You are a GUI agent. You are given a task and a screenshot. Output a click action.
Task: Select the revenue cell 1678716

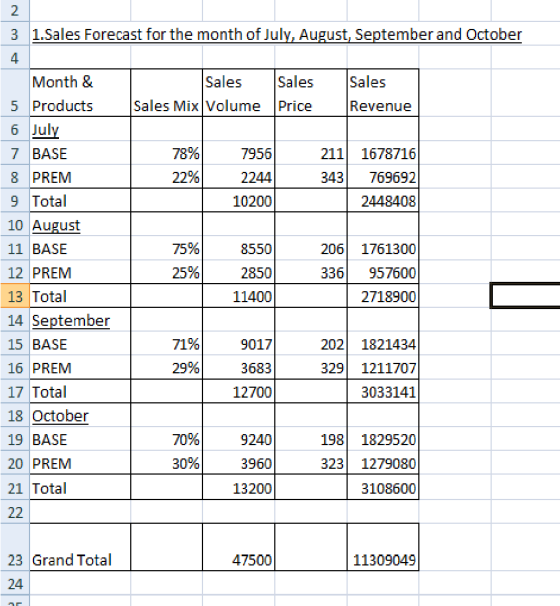(x=383, y=153)
